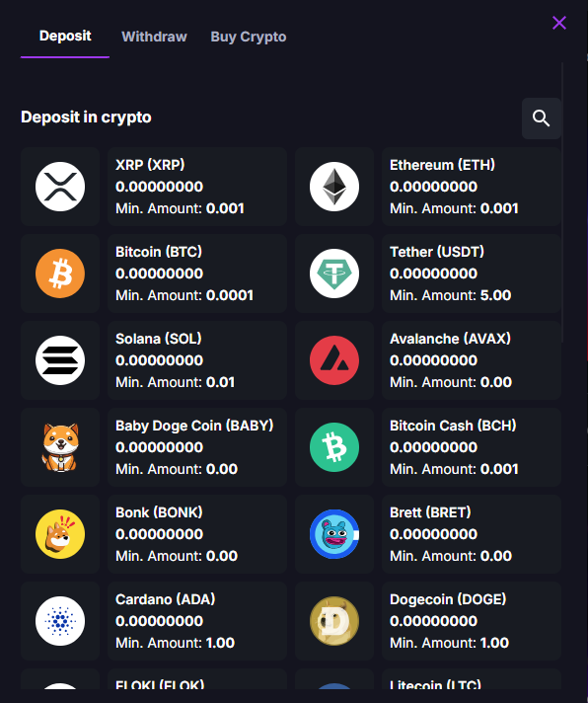Image resolution: width=588 pixels, height=703 pixels.
Task: Select the Cardano dotted logo
Action: [60, 621]
